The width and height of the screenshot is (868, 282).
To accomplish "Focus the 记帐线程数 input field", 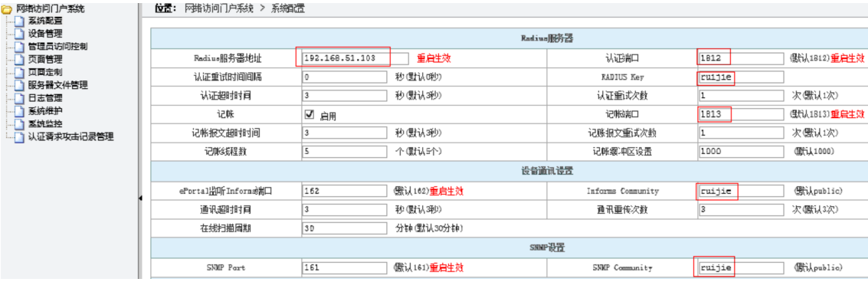I will [344, 151].
